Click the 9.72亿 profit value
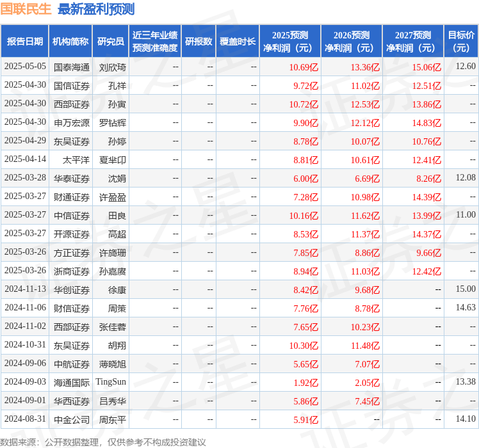 pos(306,86)
